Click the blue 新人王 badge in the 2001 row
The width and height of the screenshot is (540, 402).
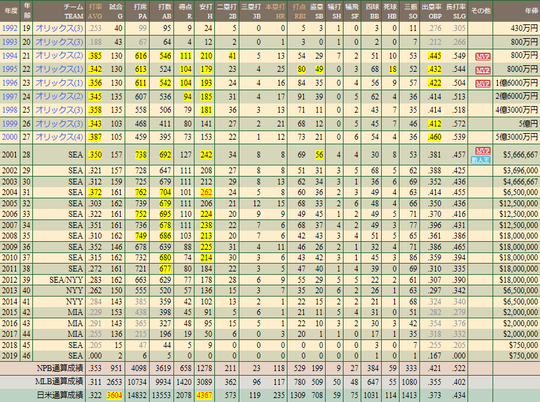(x=480, y=160)
